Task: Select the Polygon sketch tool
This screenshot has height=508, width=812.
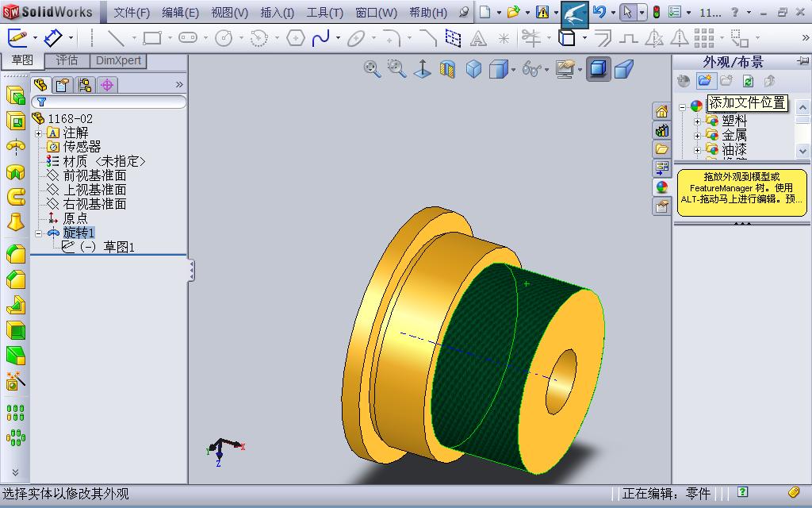Action: (x=295, y=38)
